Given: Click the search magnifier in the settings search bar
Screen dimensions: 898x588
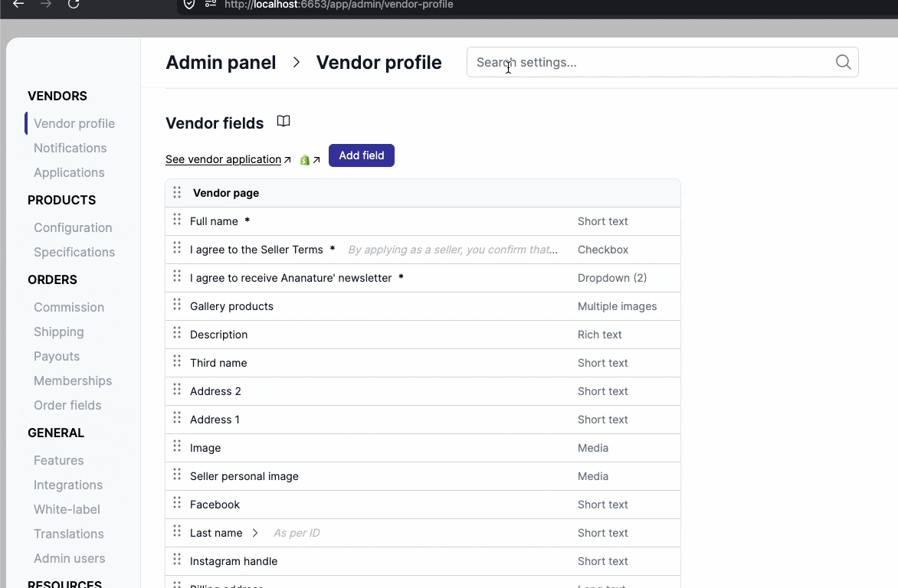Looking at the screenshot, I should coord(843,62).
